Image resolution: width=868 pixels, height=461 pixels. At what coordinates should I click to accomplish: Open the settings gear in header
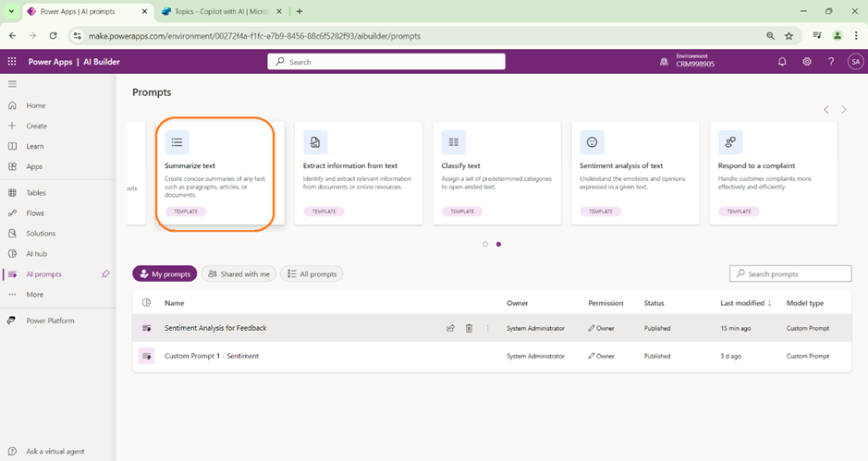tap(807, 62)
